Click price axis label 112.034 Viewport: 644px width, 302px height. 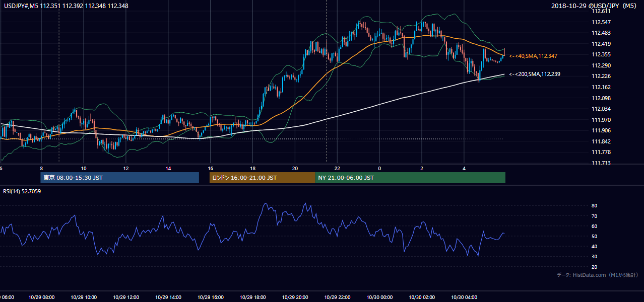coord(601,109)
